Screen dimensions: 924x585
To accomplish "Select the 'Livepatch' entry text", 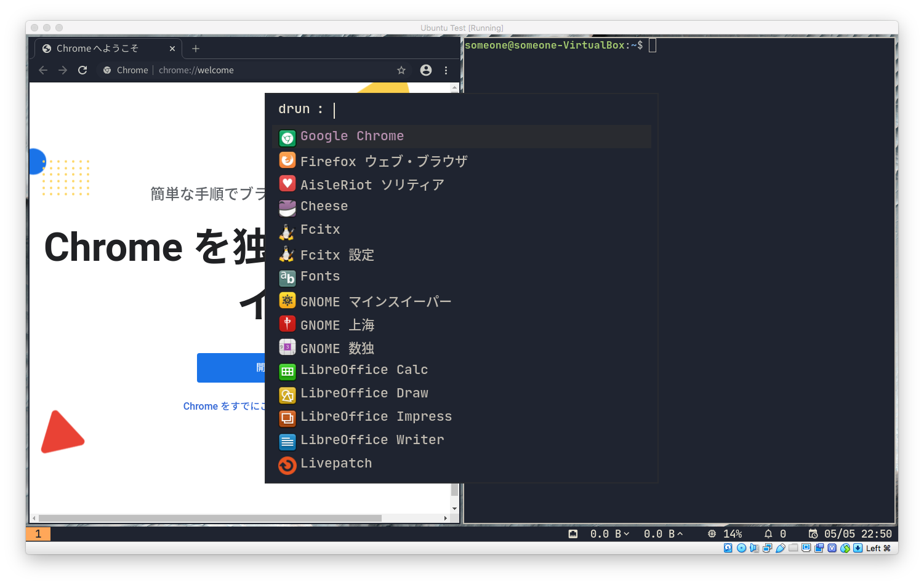I will tap(336, 463).
